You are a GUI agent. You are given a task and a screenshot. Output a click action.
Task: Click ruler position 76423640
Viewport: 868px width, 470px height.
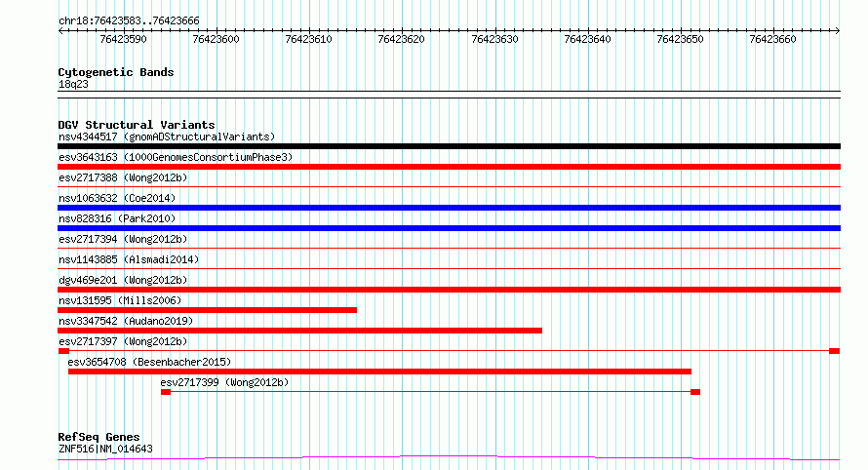point(587,39)
